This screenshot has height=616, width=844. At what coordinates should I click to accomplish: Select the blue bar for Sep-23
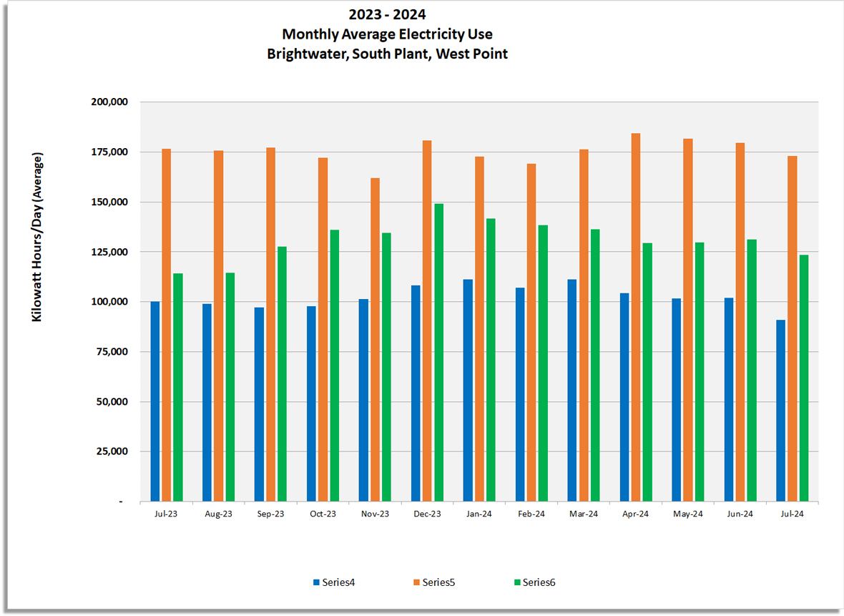click(259, 404)
